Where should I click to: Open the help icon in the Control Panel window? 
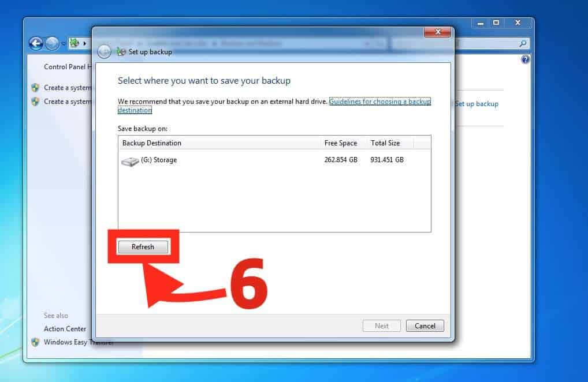pos(526,59)
